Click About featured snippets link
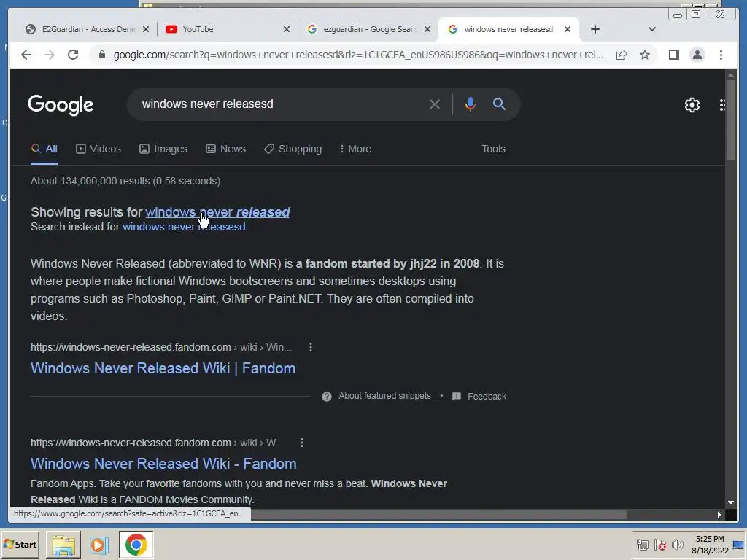The height and width of the screenshot is (560, 747). 384,396
